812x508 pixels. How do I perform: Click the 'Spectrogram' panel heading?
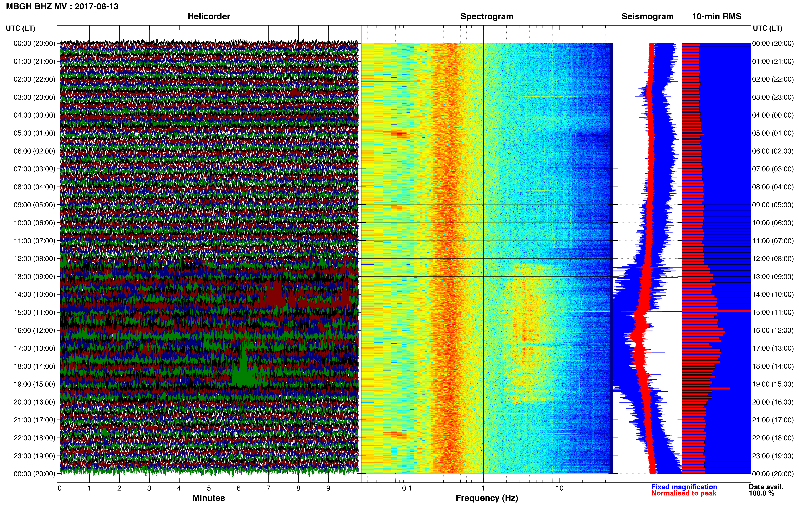(x=487, y=16)
